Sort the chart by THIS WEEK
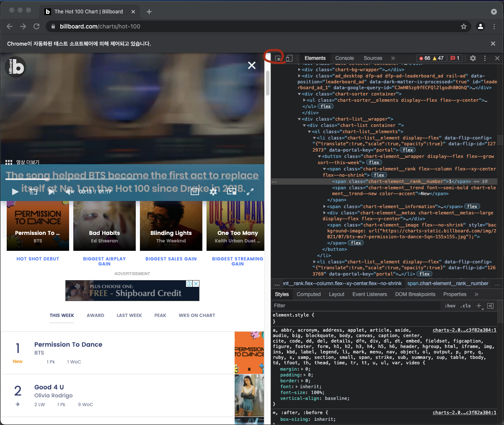This screenshot has height=425, width=504. coord(62,315)
